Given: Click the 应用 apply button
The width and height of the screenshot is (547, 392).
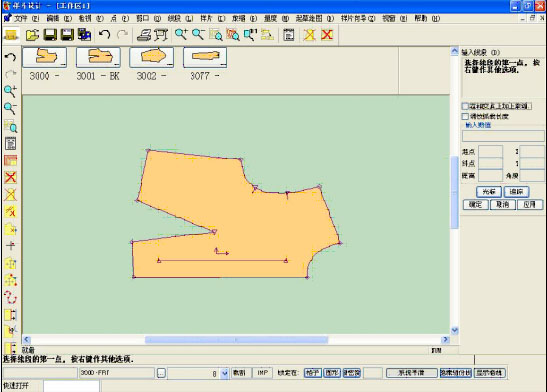Looking at the screenshot, I should (530, 204).
